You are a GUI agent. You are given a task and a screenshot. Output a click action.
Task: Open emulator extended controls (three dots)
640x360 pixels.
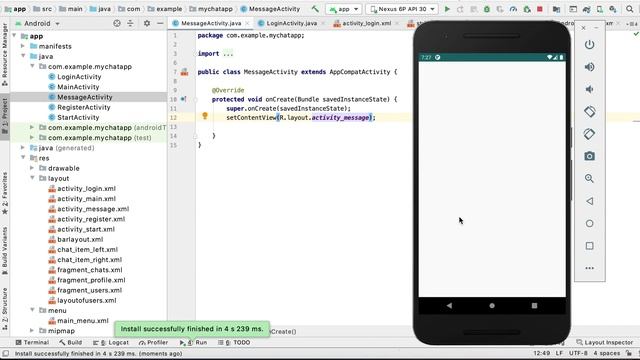click(589, 268)
